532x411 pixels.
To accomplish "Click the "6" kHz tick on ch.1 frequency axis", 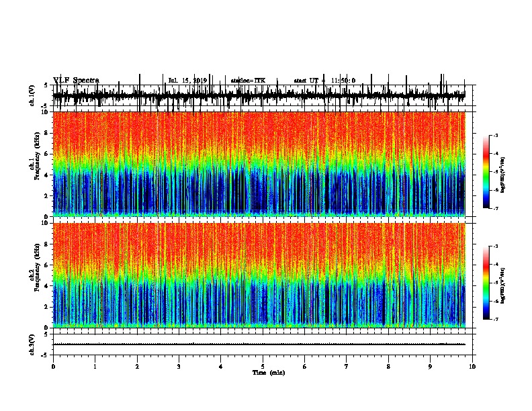I will coord(46,154).
